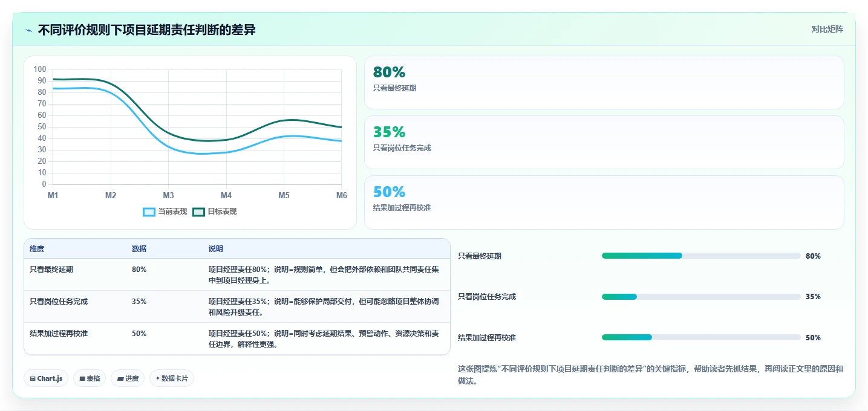
Task: Click the 35% value after the progress bar
Action: (813, 297)
